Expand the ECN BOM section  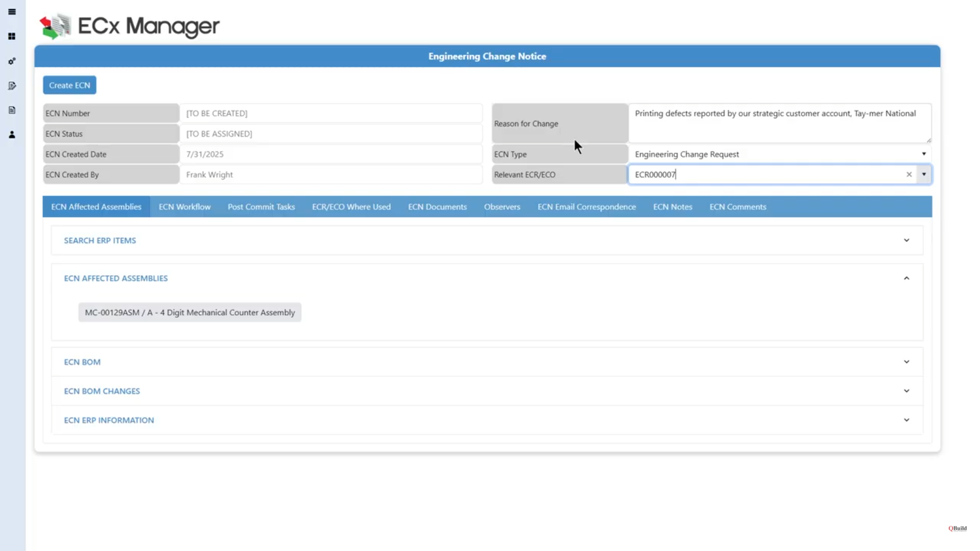click(906, 362)
